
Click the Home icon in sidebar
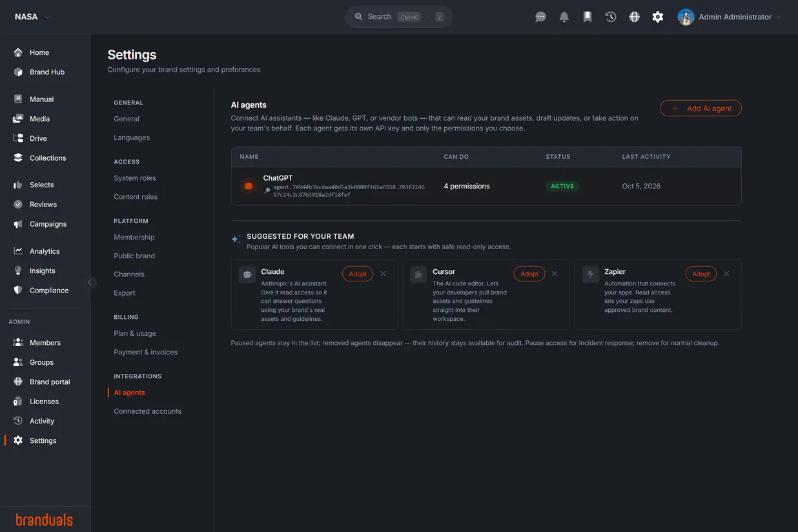coord(18,52)
